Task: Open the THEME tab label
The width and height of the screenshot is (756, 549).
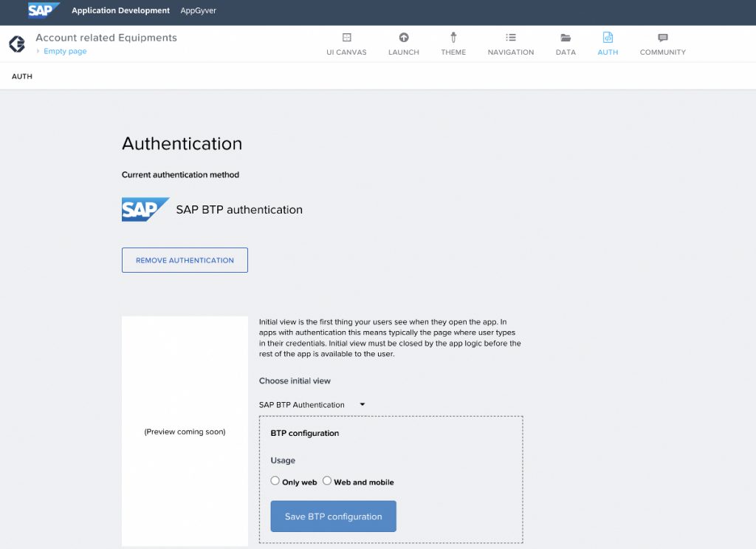Action: [x=453, y=52]
